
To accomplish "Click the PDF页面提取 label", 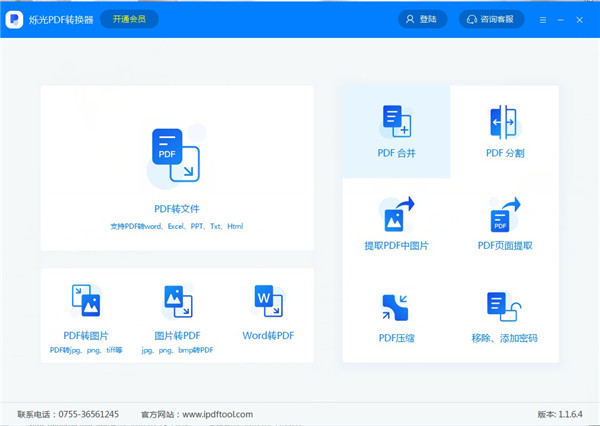I will coord(505,246).
